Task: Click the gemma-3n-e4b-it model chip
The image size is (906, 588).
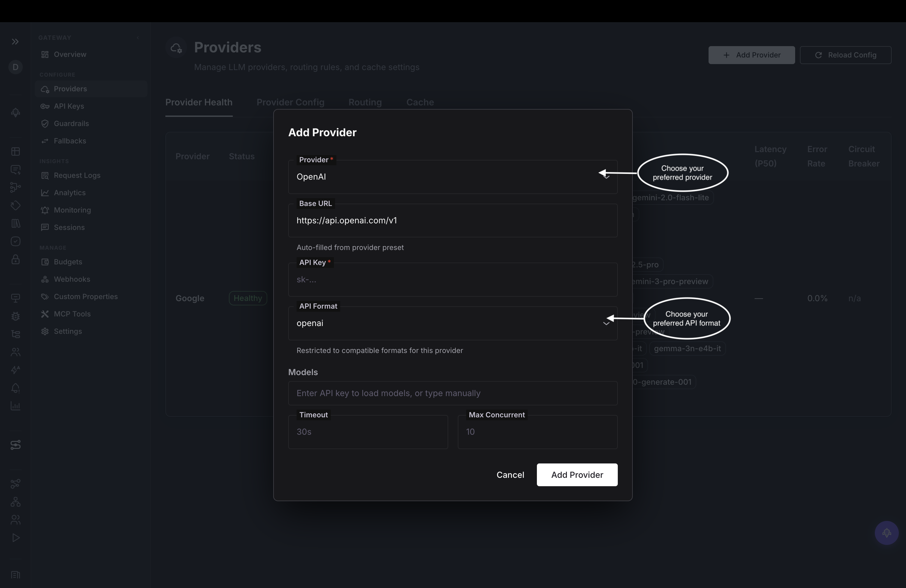Action: point(687,348)
